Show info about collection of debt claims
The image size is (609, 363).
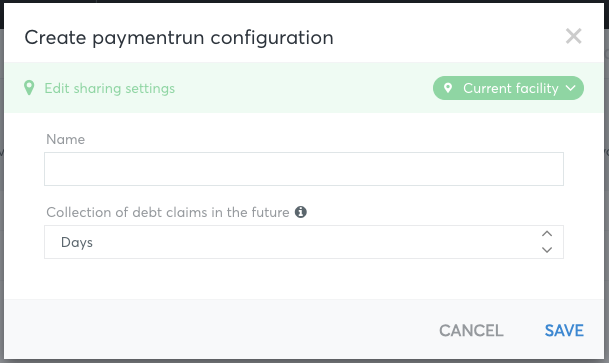(301, 212)
